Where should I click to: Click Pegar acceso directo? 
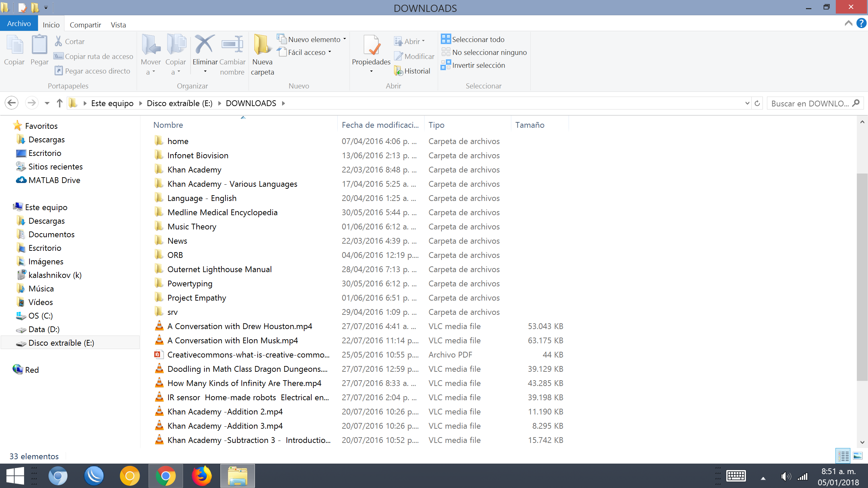pos(93,71)
